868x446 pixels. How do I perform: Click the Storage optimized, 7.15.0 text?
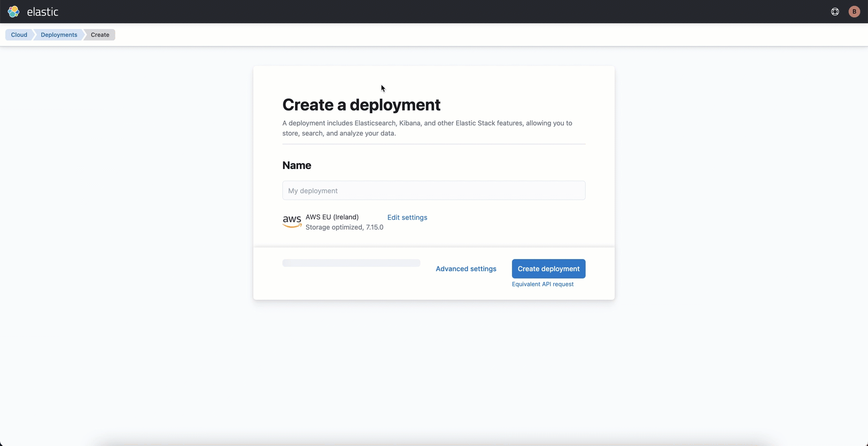tap(344, 227)
